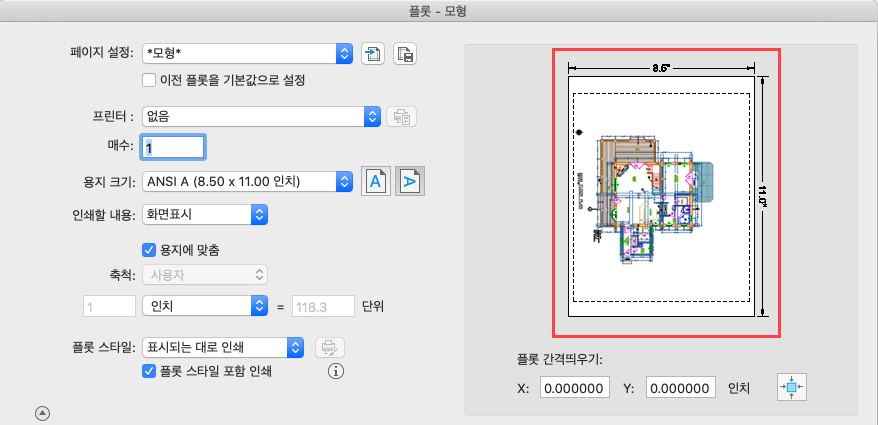Click the 플롯 - 모형 title text

tap(438, 11)
